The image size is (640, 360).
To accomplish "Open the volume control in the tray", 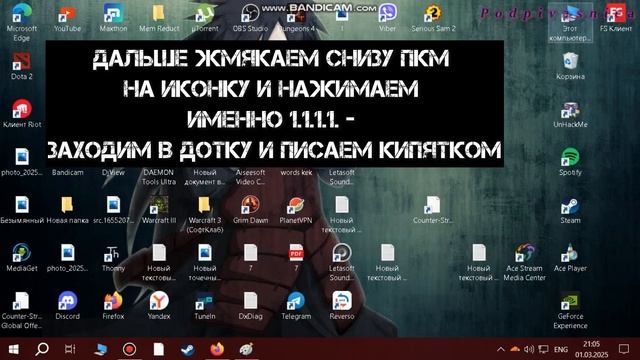I will [x=529, y=349].
